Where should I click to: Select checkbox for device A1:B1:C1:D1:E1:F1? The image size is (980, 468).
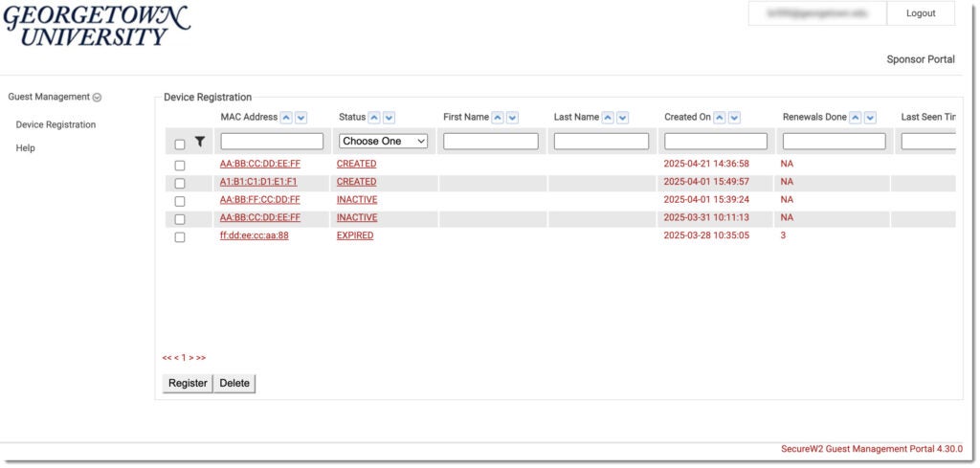click(180, 183)
